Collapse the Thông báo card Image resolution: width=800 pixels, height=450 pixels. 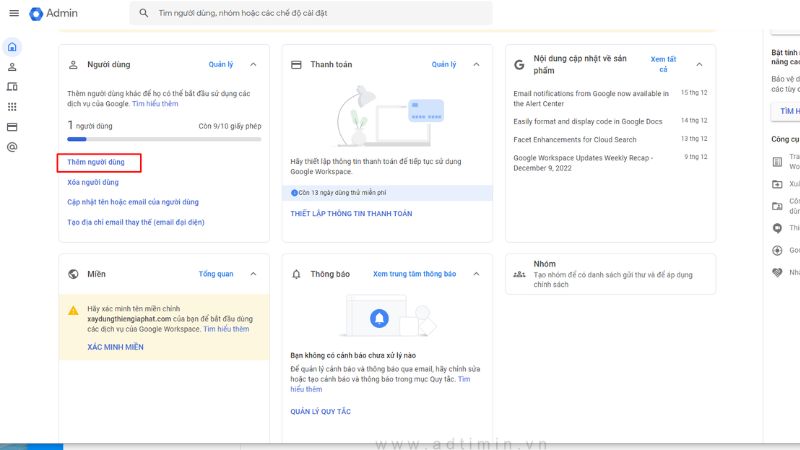point(476,274)
